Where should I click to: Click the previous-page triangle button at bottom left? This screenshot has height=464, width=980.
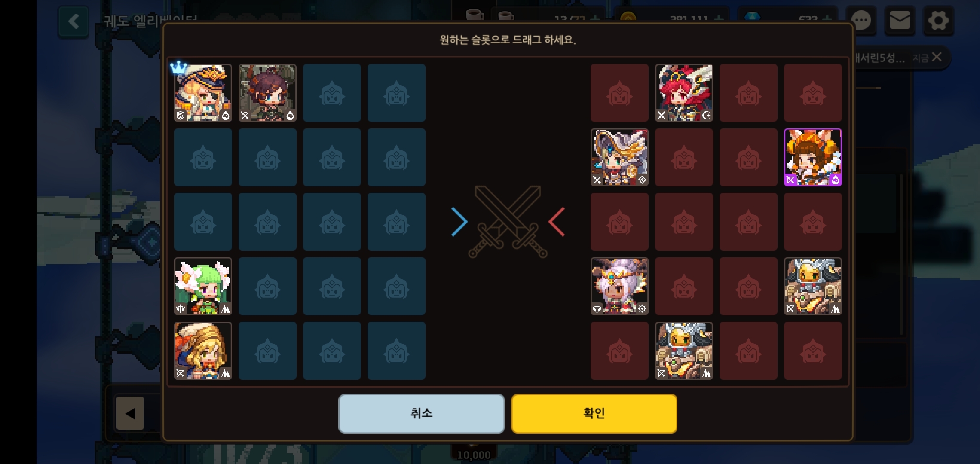[x=130, y=413]
